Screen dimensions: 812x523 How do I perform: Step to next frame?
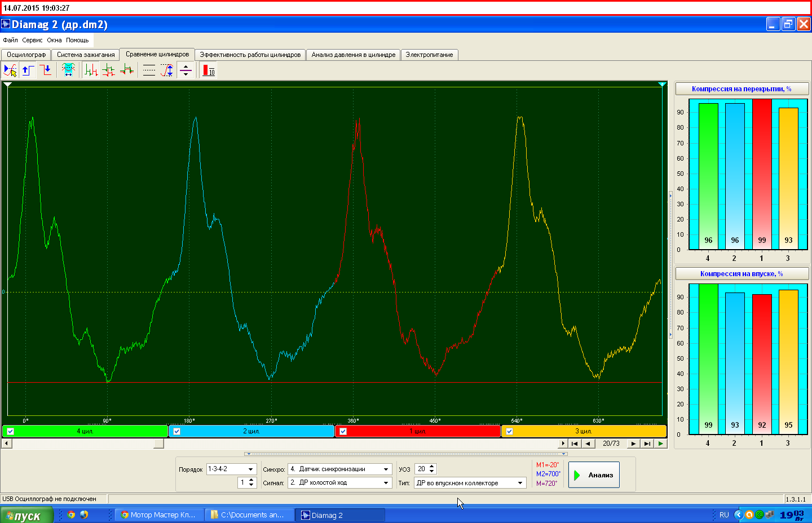(x=634, y=444)
